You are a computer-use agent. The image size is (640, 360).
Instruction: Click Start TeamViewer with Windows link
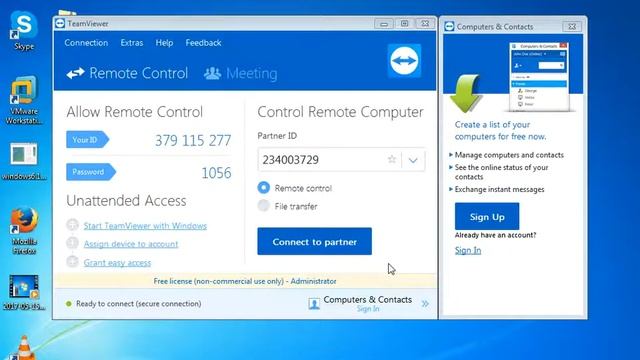pos(145,226)
